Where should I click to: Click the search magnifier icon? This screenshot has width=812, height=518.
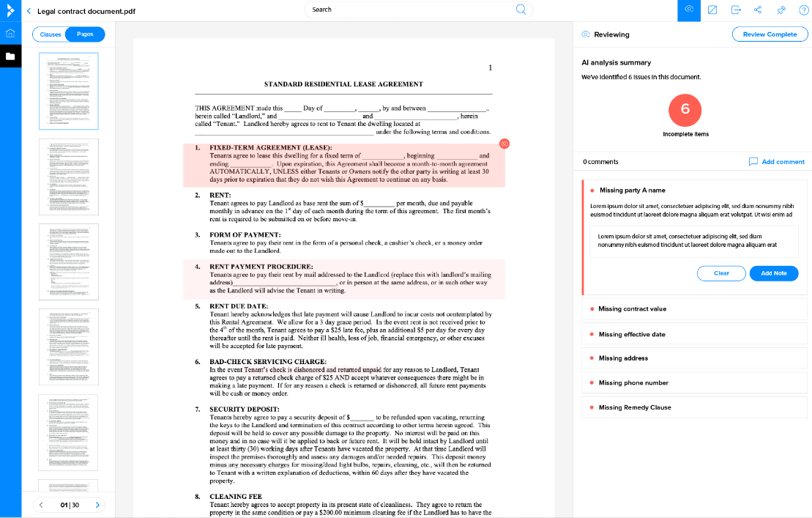click(521, 10)
